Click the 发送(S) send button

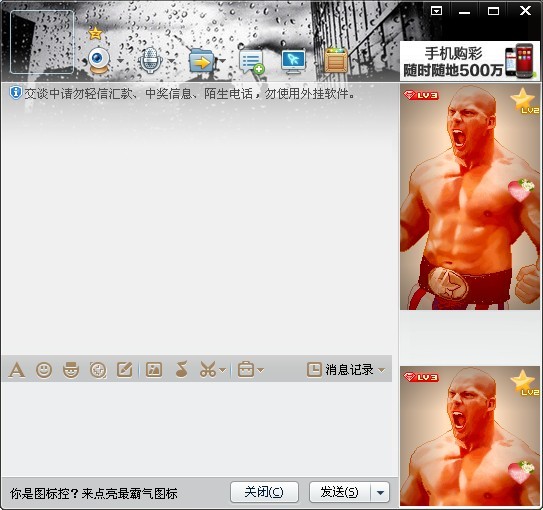pyautogui.click(x=340, y=492)
